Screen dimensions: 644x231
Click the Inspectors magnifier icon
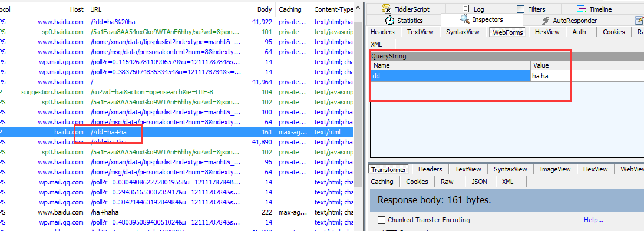pyautogui.click(x=464, y=19)
